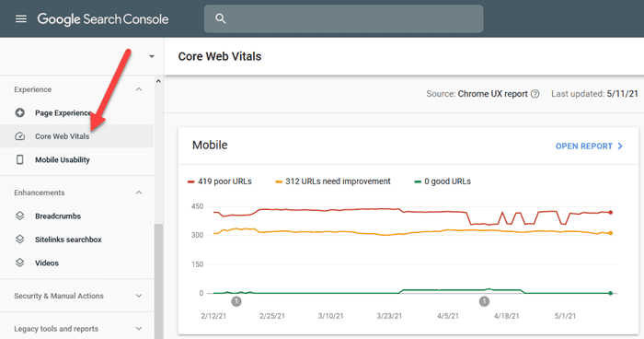This screenshot has width=644, height=339.
Task: Click the chart annotation marker near 2/12/21
Action: tap(236, 301)
